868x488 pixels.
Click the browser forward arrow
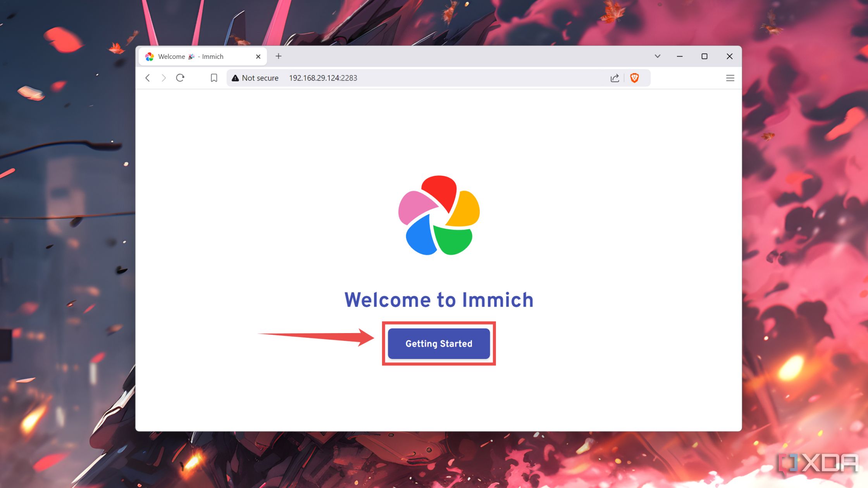[164, 78]
